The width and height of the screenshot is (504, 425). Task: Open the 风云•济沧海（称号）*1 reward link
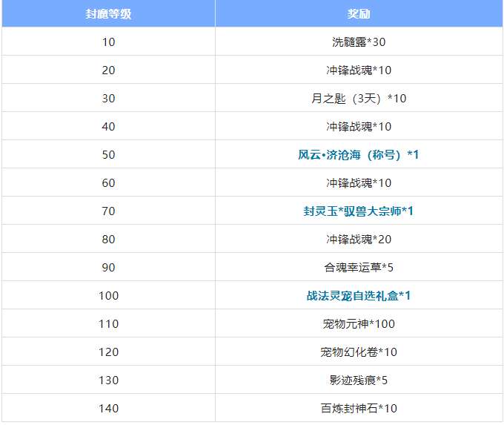click(359, 155)
